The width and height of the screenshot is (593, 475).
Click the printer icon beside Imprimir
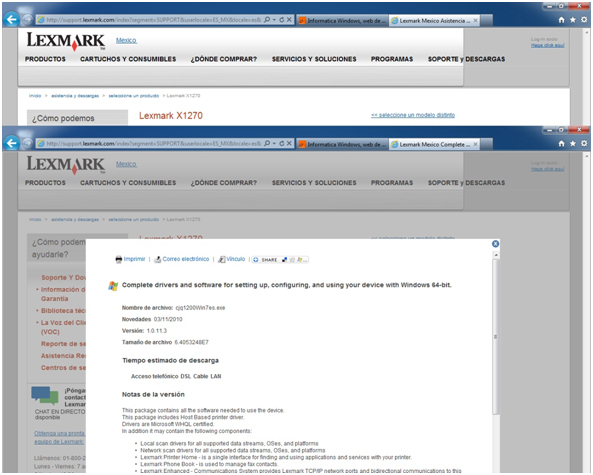(119, 259)
